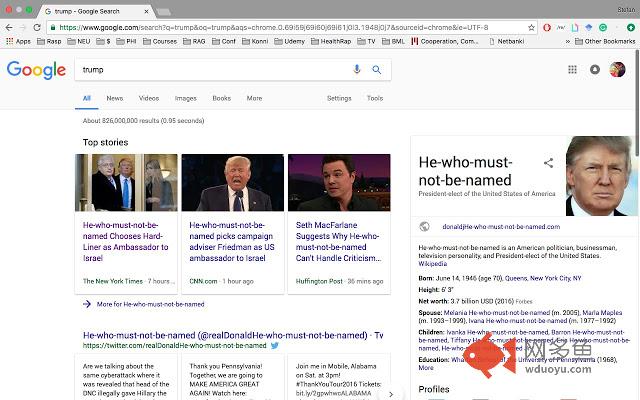Open the Tools search options
This screenshot has width=640, height=400.
click(x=375, y=98)
